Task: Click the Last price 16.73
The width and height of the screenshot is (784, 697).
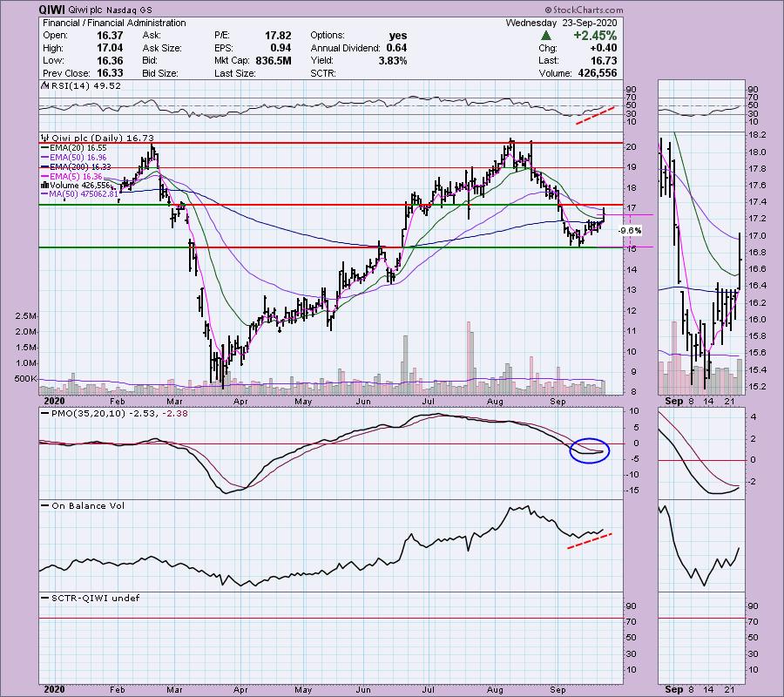Action: (604, 60)
